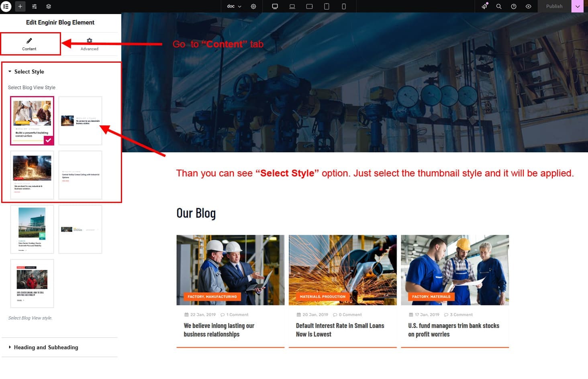
Task: Open post 'Default Interest Rate in Small Loans'
Action: 340,330
